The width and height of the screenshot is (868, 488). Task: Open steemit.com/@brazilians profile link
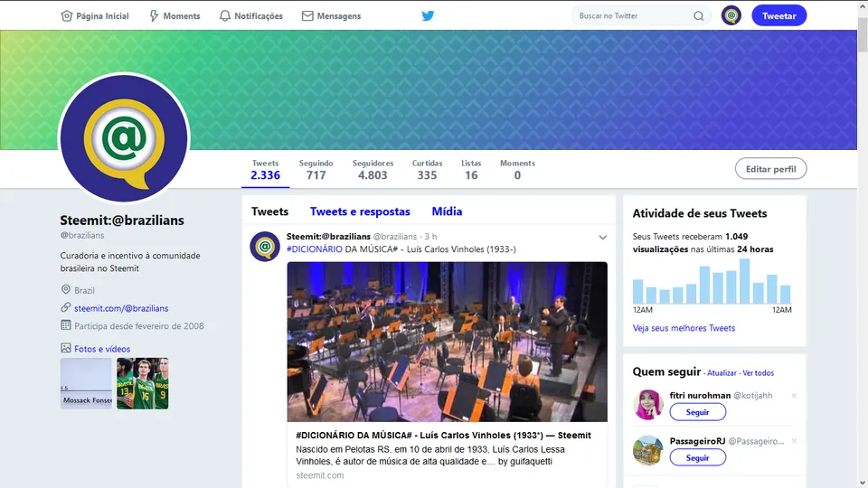[x=121, y=308]
